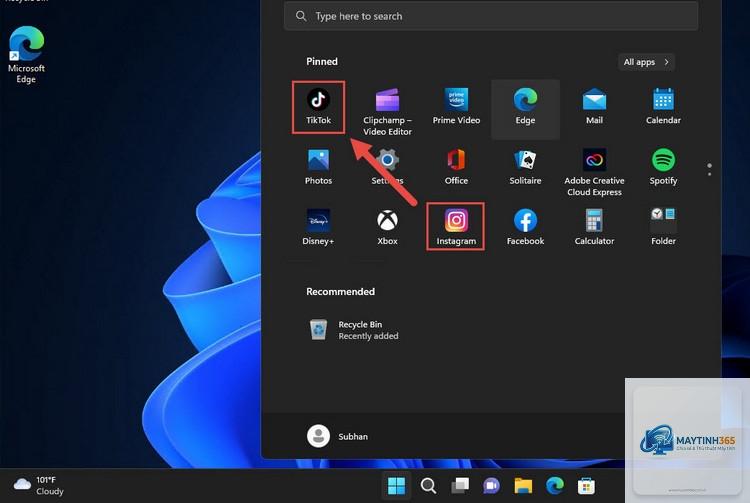Open the weather widget showing Cloudy

(39, 485)
